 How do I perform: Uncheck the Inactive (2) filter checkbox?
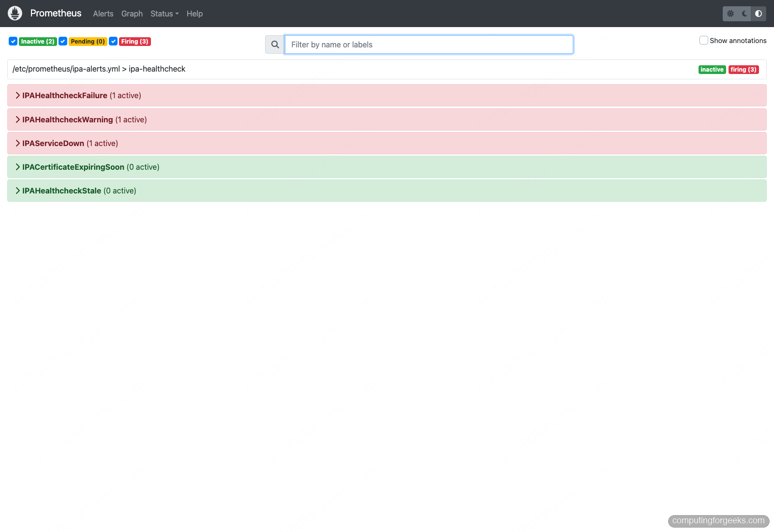(13, 41)
